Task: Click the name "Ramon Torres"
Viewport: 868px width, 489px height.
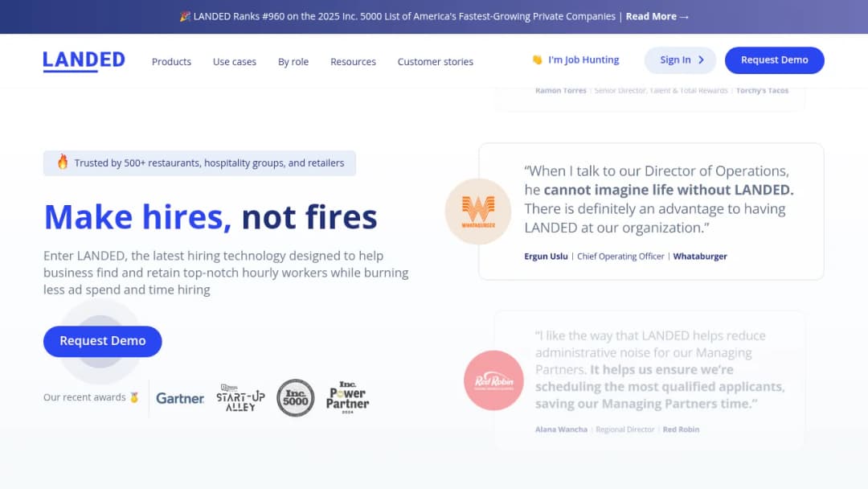Action: [x=561, y=90]
